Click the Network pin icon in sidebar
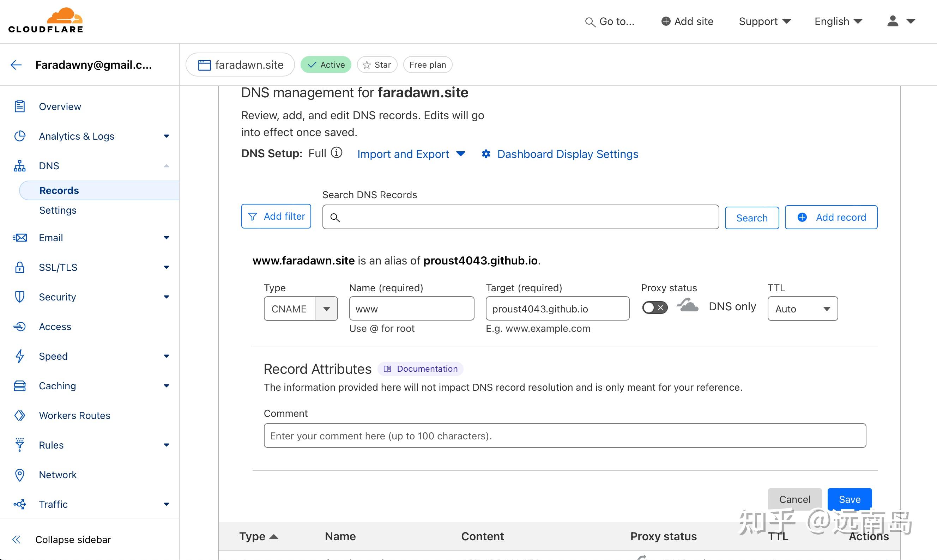The image size is (937, 560). pyautogui.click(x=20, y=475)
